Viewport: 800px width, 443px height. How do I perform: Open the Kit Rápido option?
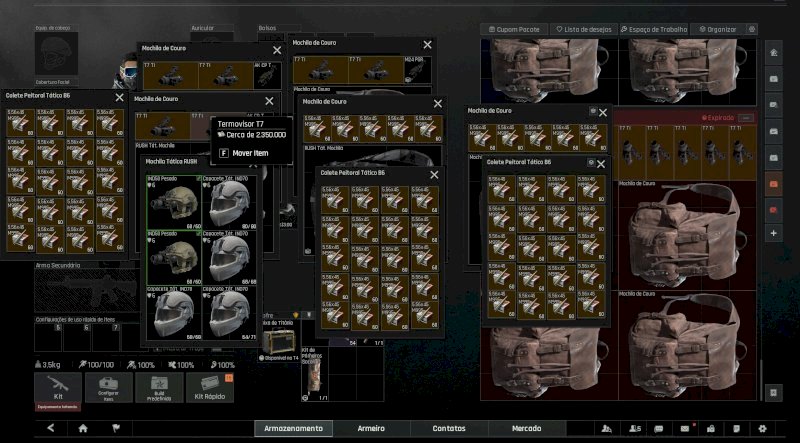tap(212, 386)
